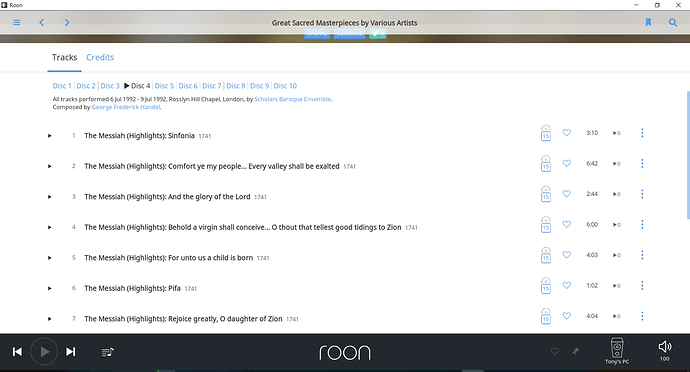Switch to Disc 8
690x372 pixels.
click(236, 86)
